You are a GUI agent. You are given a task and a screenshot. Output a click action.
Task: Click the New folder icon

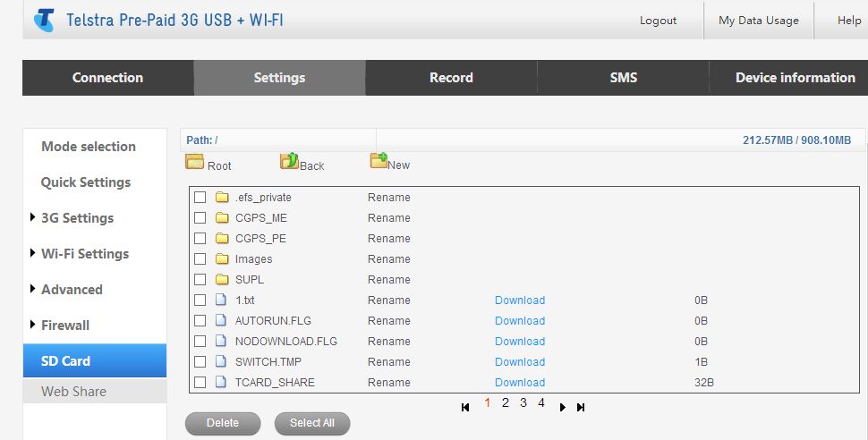tap(379, 161)
